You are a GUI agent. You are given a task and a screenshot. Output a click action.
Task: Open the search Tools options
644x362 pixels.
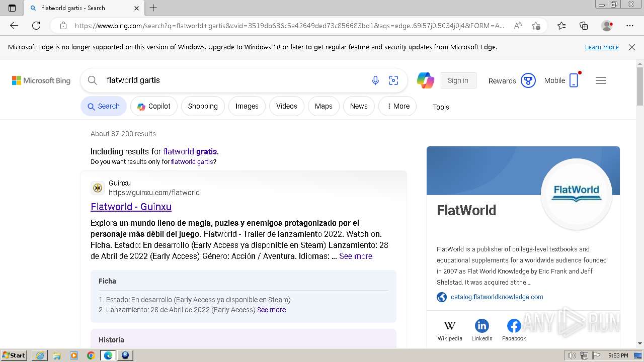click(441, 107)
